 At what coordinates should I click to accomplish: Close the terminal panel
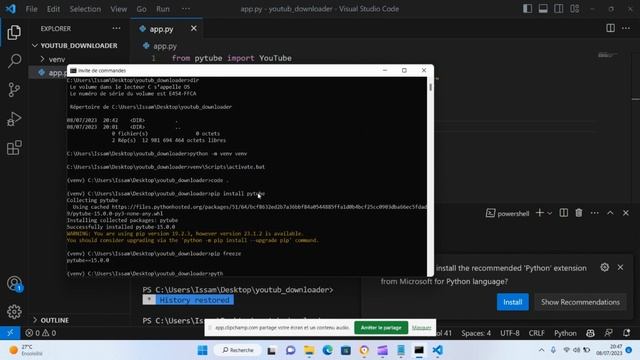[x=626, y=213]
